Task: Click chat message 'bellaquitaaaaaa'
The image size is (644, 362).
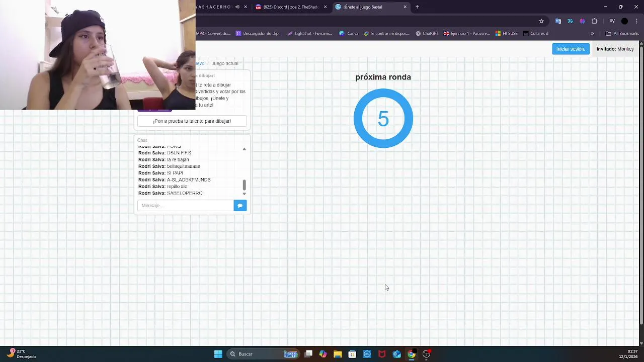Action: [x=184, y=166]
